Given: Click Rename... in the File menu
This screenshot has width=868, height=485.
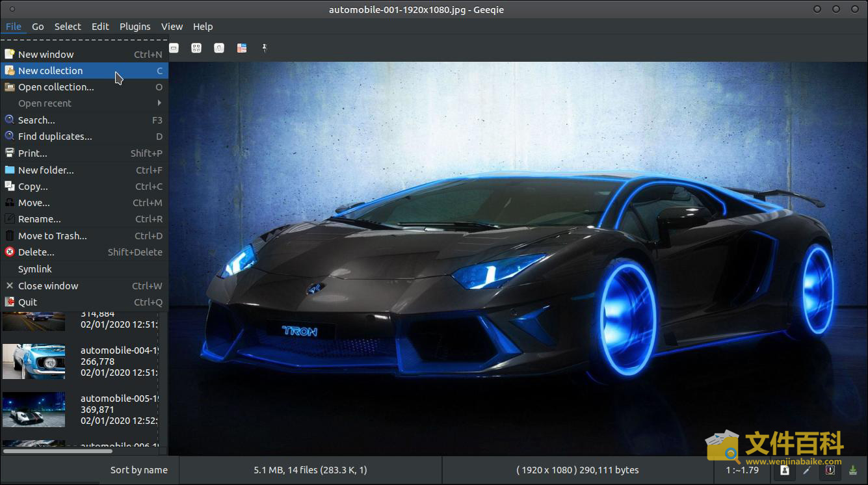Looking at the screenshot, I should click(84, 219).
